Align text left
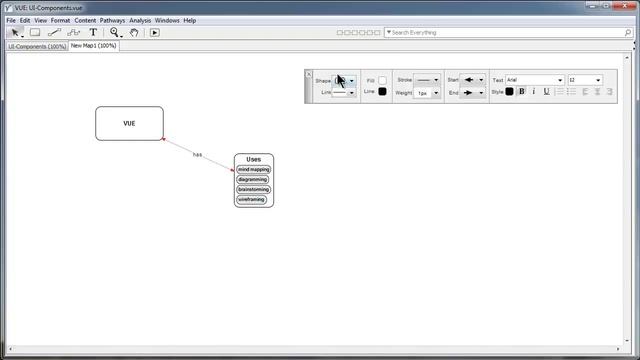The height and width of the screenshot is (360, 640). 585,91
